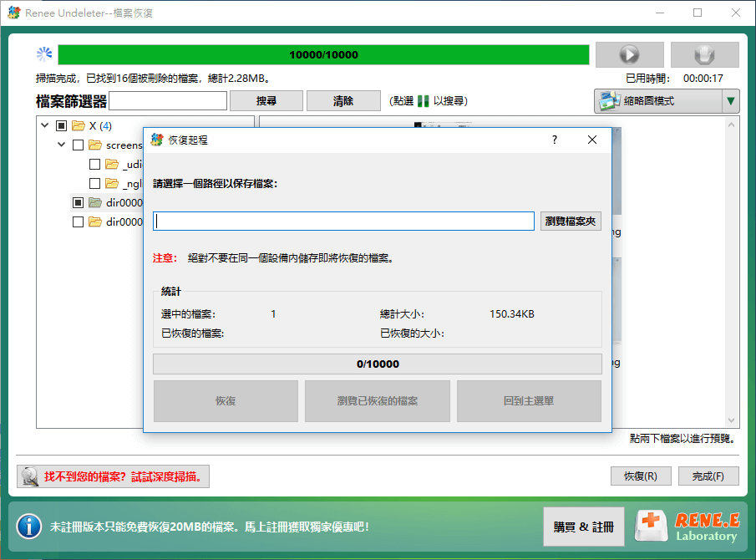The height and width of the screenshot is (560, 756).
Task: Click the 恢復 button in dialog
Action: point(226,401)
